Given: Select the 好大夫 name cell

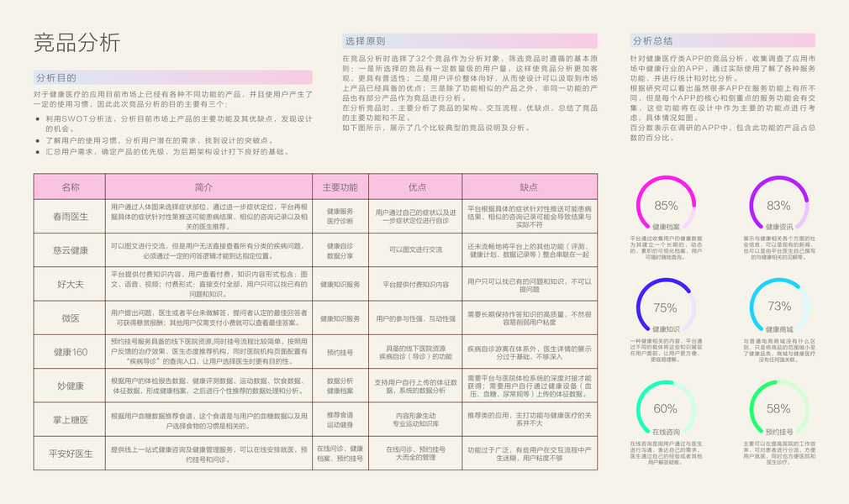Looking at the screenshot, I should tap(70, 284).
